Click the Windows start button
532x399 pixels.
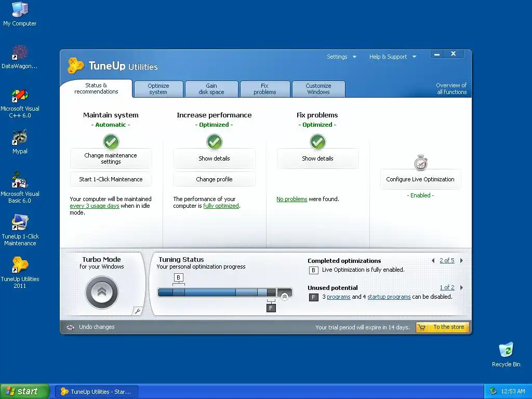[x=24, y=391]
